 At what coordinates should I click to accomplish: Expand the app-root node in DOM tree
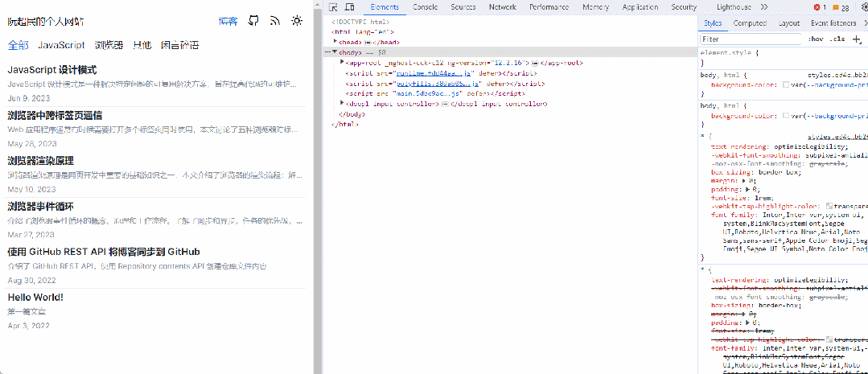[342, 63]
